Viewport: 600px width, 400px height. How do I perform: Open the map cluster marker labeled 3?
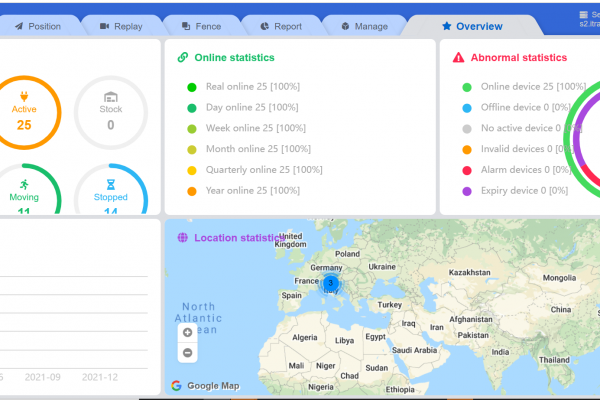click(331, 283)
